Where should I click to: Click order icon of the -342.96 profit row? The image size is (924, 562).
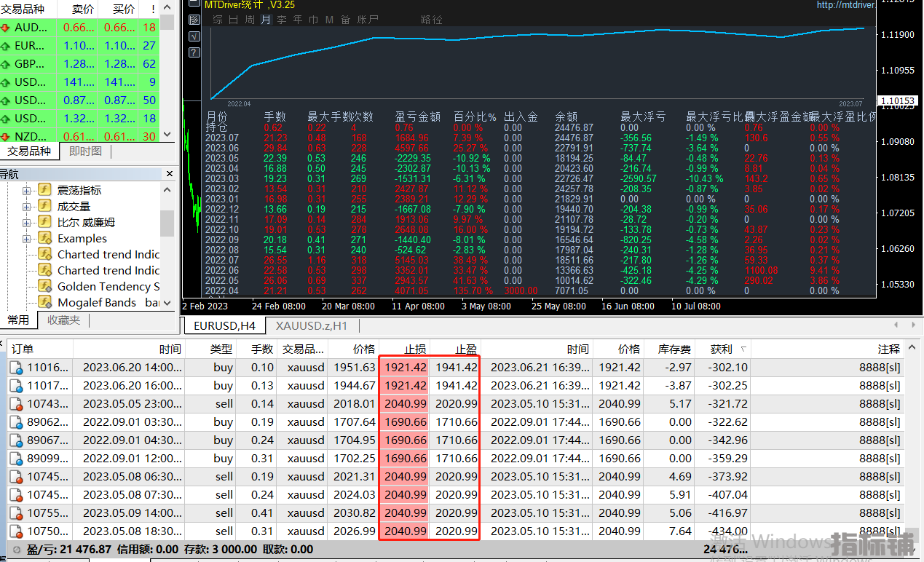17,440
